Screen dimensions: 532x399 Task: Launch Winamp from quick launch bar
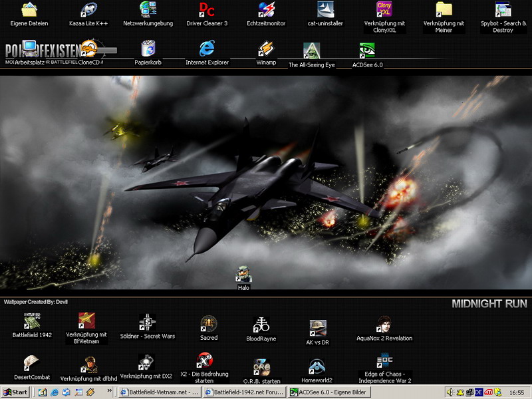[90, 392]
